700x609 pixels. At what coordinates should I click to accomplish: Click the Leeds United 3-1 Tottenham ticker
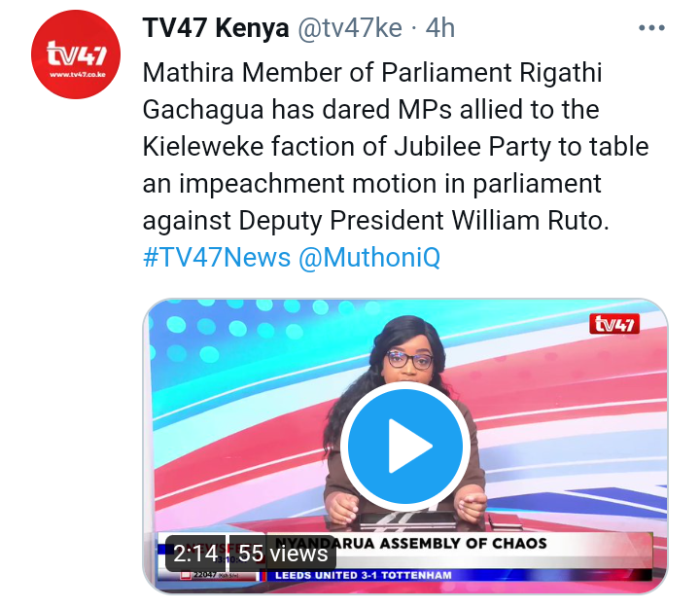(x=363, y=575)
